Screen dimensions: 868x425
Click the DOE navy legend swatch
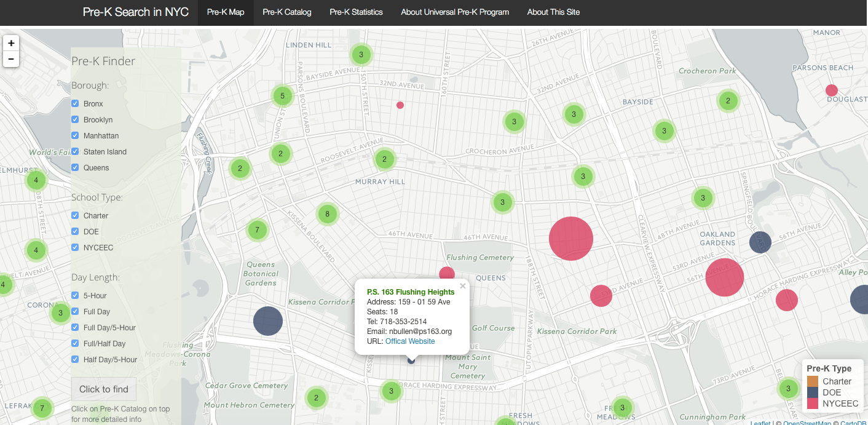813,392
